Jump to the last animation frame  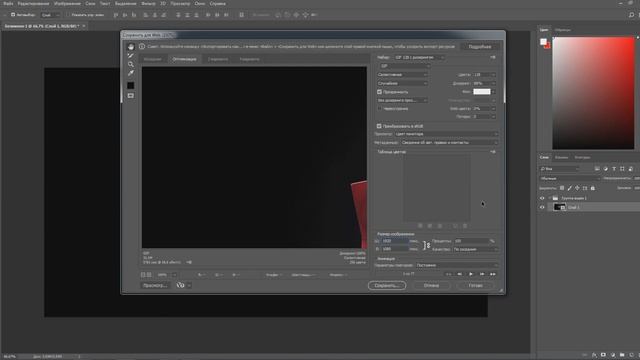(x=493, y=274)
